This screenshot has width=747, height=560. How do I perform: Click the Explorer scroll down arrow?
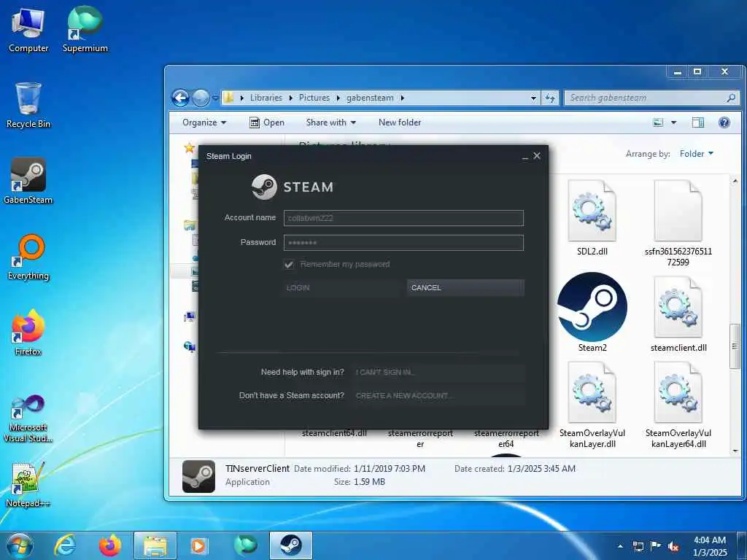(735, 450)
